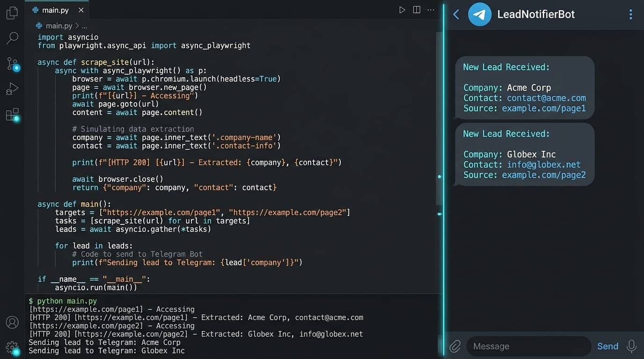Click the Telegram bot avatar logo
This screenshot has height=359, width=644.
[x=480, y=14]
